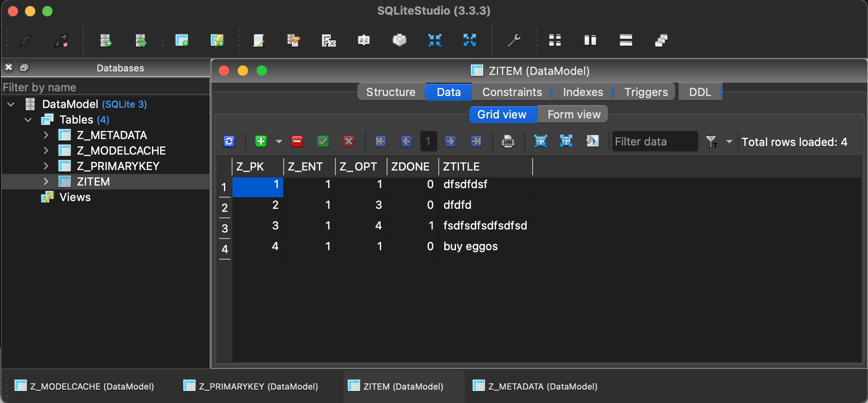Tile windows vertically using columns icon
The width and height of the screenshot is (868, 403).
pos(590,40)
